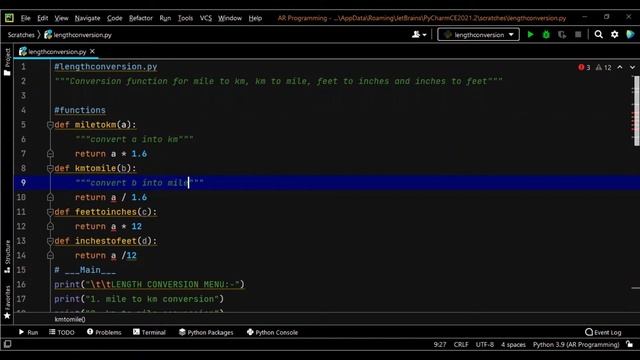Open Project tool window sidebar icon
The width and height of the screenshot is (640, 360).
(x=7, y=62)
